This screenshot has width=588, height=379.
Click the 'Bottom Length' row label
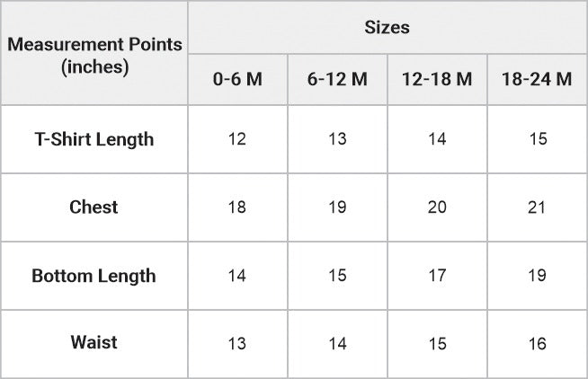coord(94,276)
